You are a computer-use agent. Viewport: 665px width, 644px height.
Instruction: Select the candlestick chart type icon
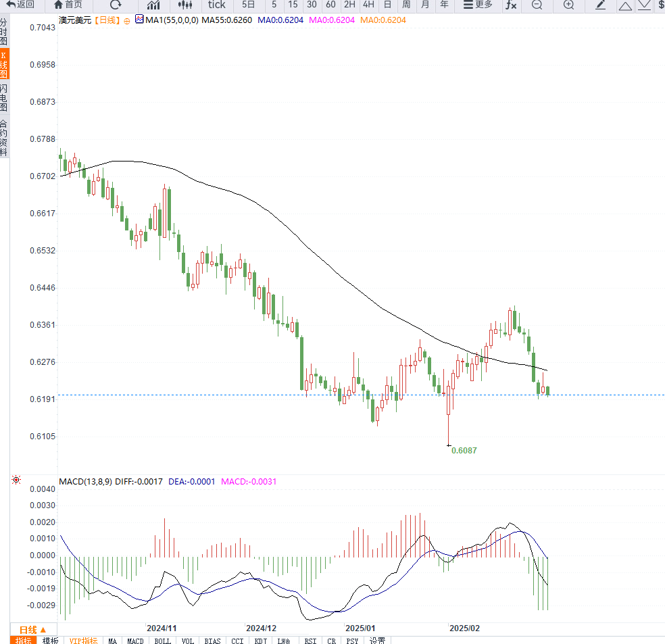click(185, 5)
